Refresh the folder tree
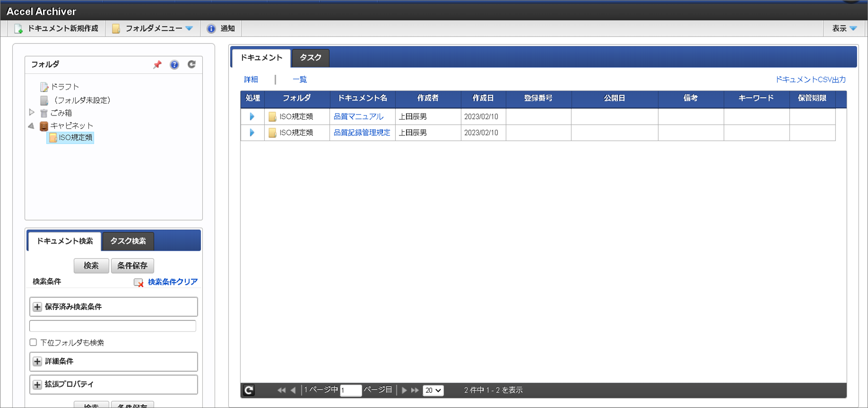The height and width of the screenshot is (408, 868). click(x=191, y=64)
